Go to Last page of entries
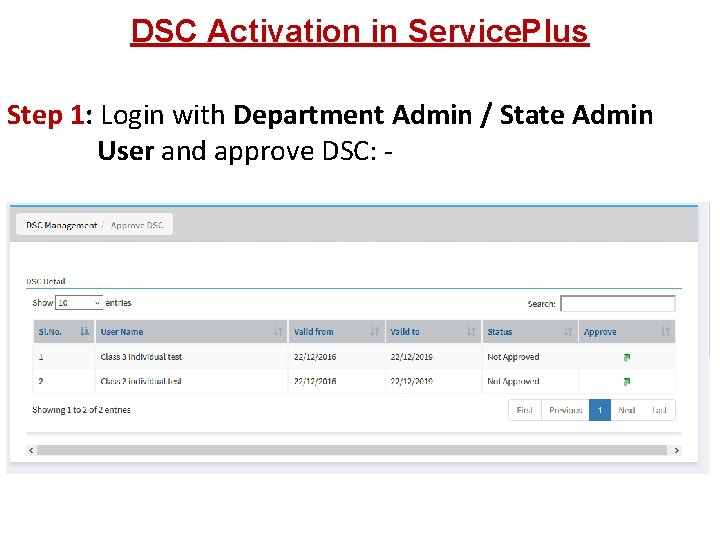Screen dimensions: 720x540 pos(659,410)
